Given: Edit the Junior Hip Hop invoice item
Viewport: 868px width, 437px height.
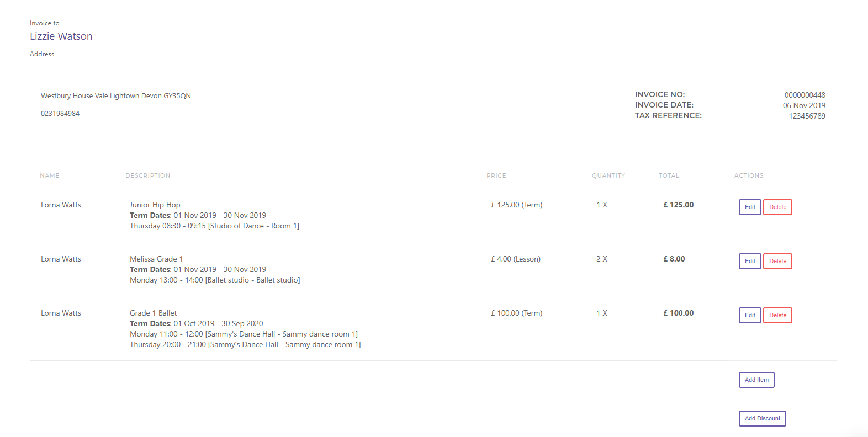Looking at the screenshot, I should pyautogui.click(x=749, y=207).
